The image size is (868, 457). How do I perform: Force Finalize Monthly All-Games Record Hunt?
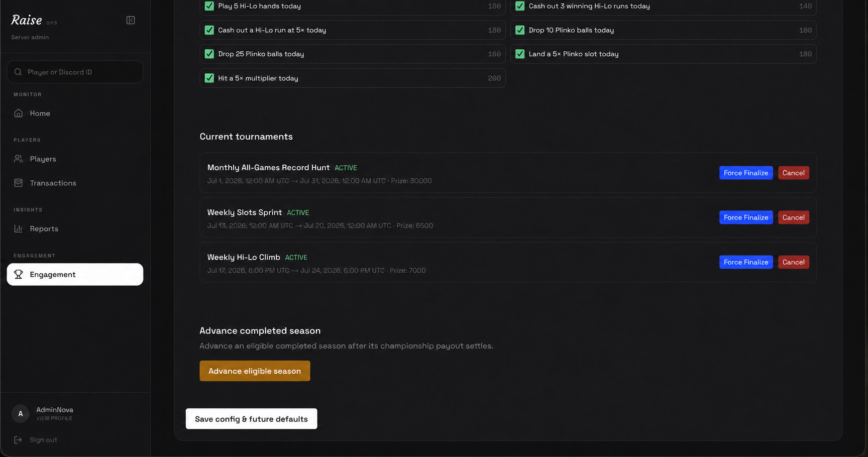746,173
